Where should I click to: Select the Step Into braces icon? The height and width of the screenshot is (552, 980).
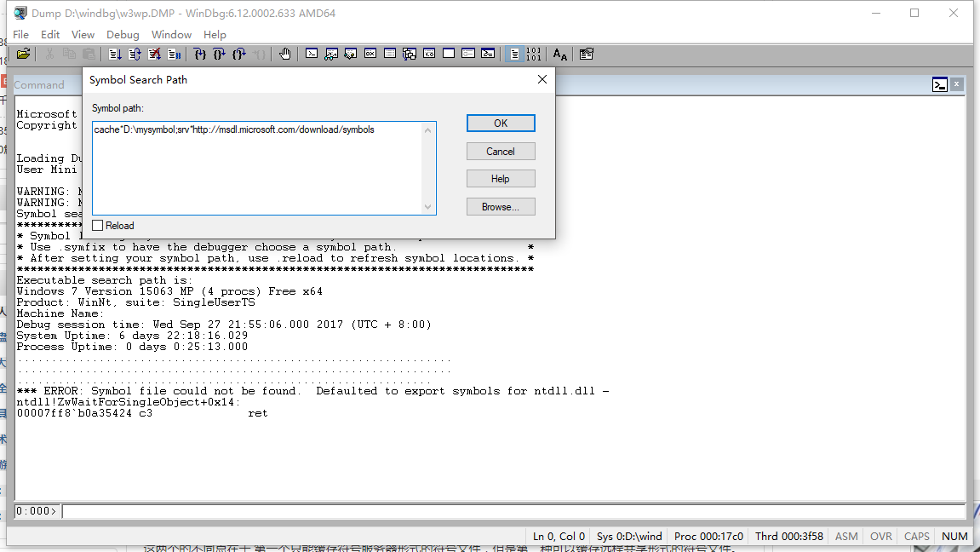[x=200, y=55]
